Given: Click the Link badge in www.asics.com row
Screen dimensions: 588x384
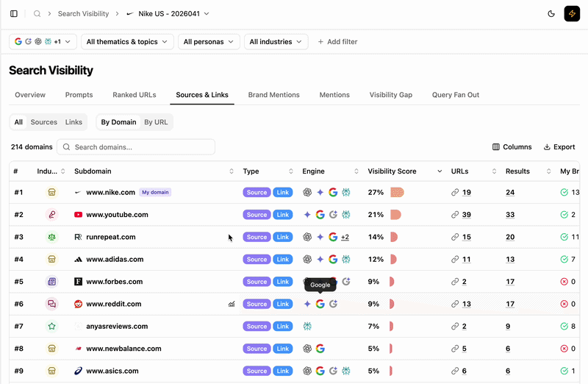Looking at the screenshot, I should (x=283, y=371).
